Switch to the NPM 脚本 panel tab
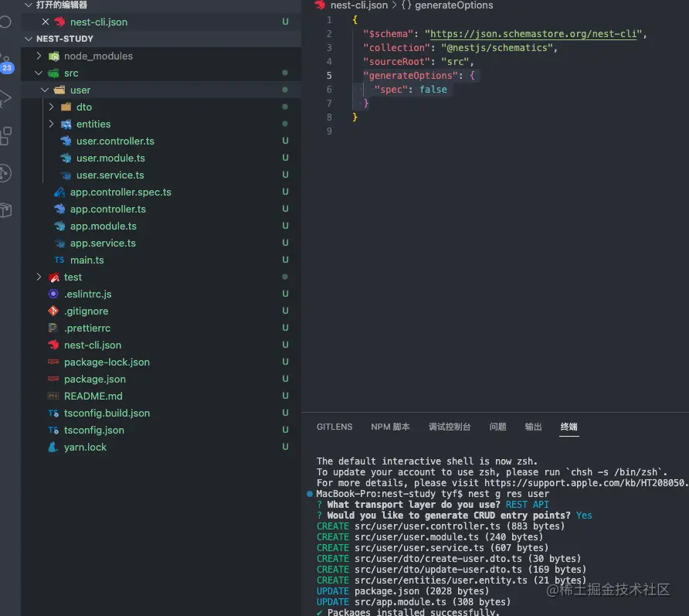The image size is (689, 616). pyautogui.click(x=390, y=427)
